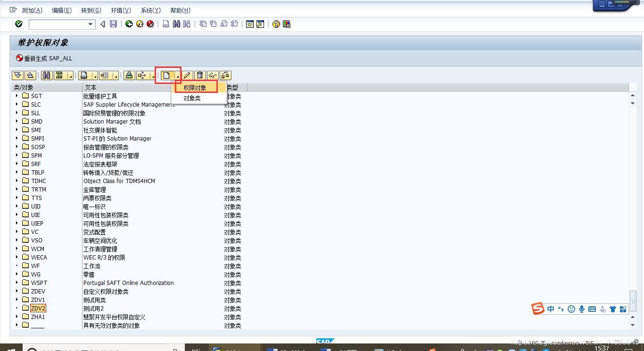Open Help with the yellow question mark icon

tap(276, 24)
